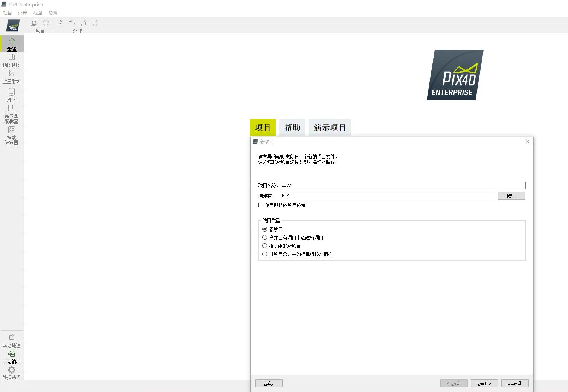Click the document-with-checkmark quality report icon
568x392 pixels.
[60, 23]
